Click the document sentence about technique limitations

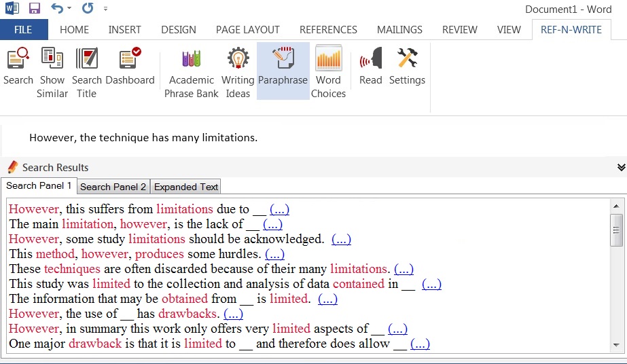click(x=143, y=137)
